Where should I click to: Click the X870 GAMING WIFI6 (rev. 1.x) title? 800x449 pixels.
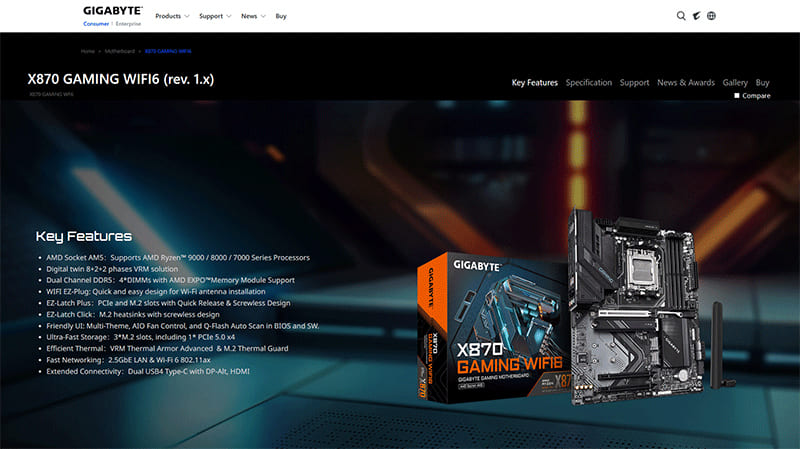[x=121, y=79]
